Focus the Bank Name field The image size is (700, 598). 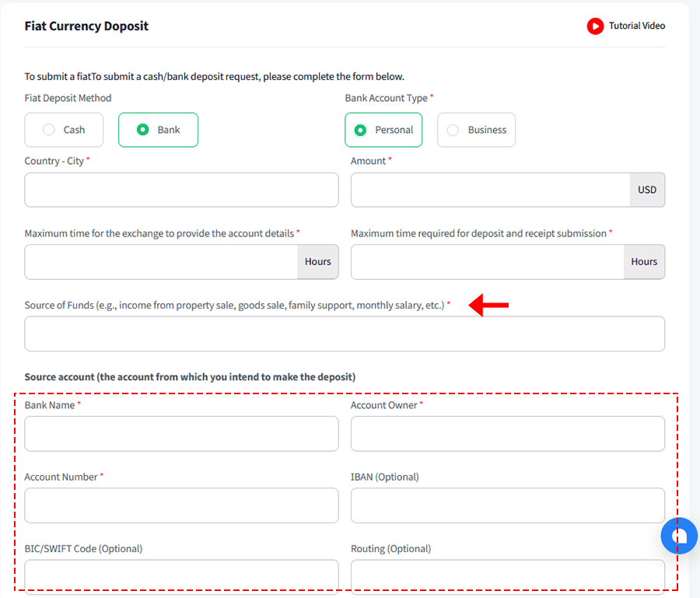(x=182, y=434)
